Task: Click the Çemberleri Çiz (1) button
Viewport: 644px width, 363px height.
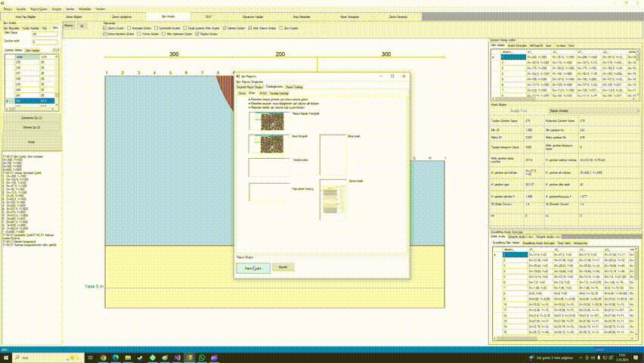Action: coord(31,119)
